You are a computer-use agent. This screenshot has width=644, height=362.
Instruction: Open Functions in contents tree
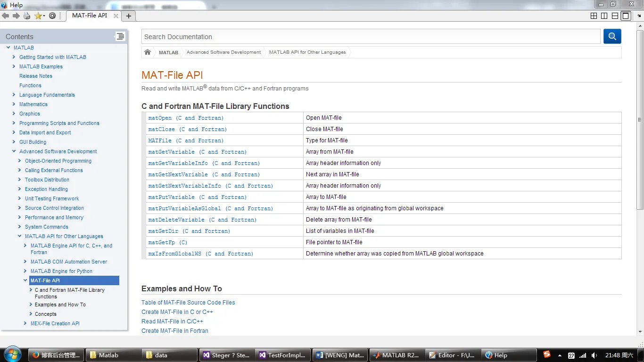[x=30, y=85]
